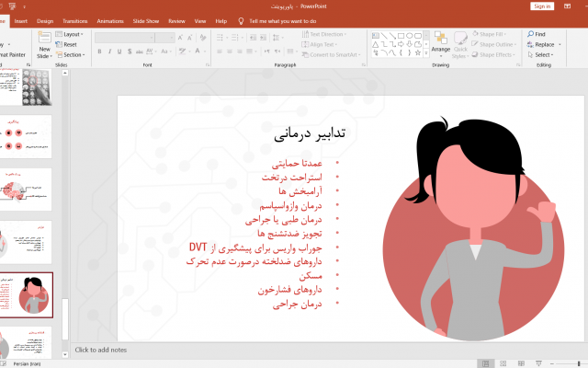Open Shape Fill options
The height and width of the screenshot is (368, 588).
pyautogui.click(x=489, y=34)
